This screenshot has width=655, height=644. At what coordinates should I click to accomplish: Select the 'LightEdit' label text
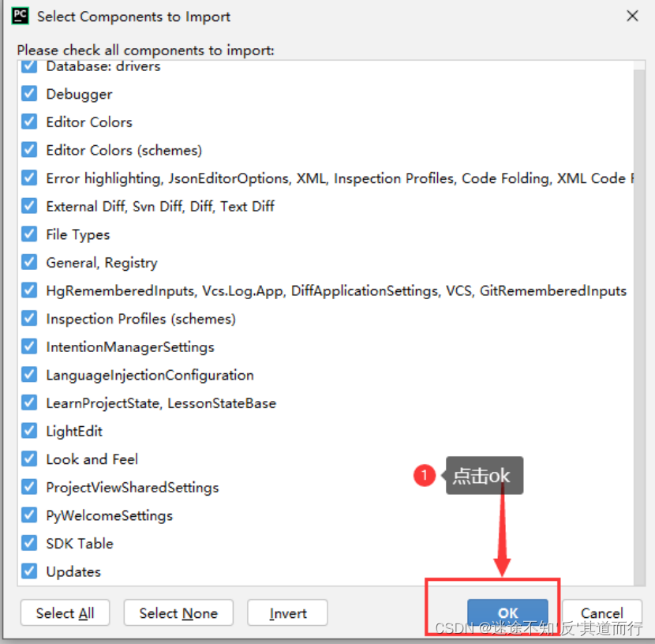tap(74, 431)
